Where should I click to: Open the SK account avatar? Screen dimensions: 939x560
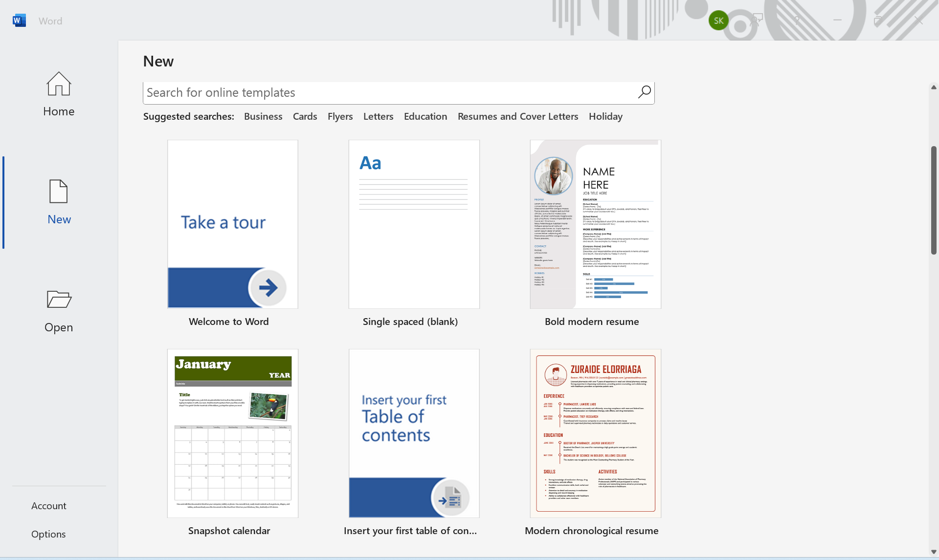coord(718,21)
